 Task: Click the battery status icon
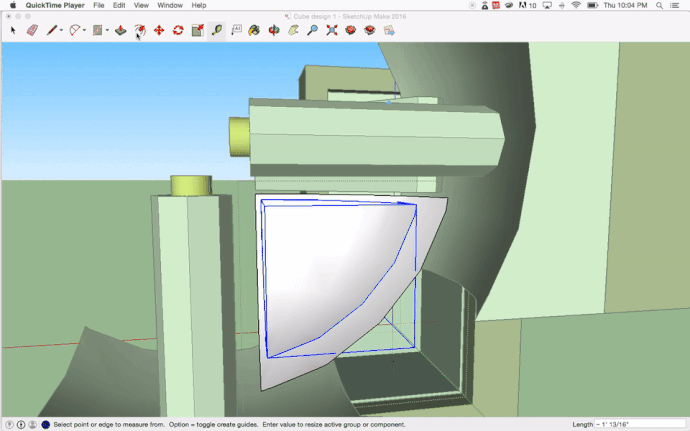[593, 5]
